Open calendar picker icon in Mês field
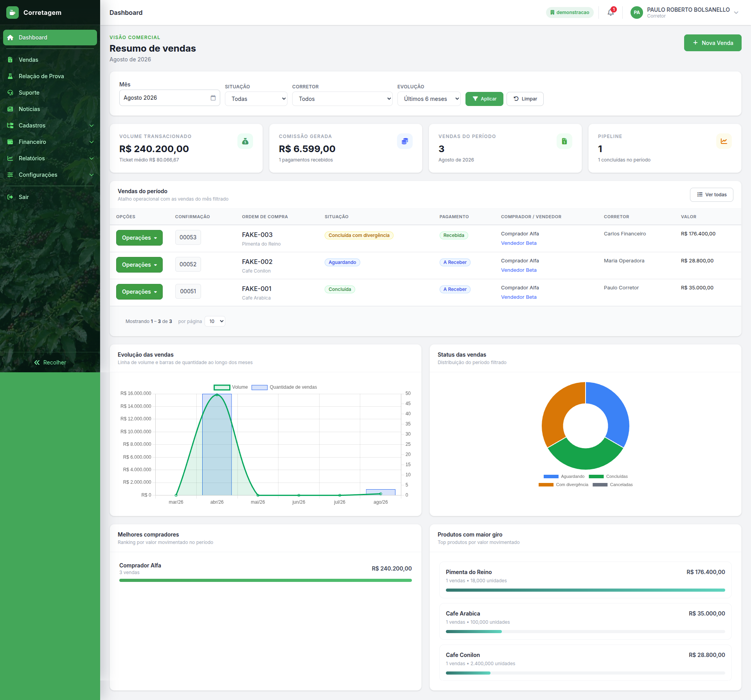Image resolution: width=751 pixels, height=700 pixels. (x=213, y=98)
